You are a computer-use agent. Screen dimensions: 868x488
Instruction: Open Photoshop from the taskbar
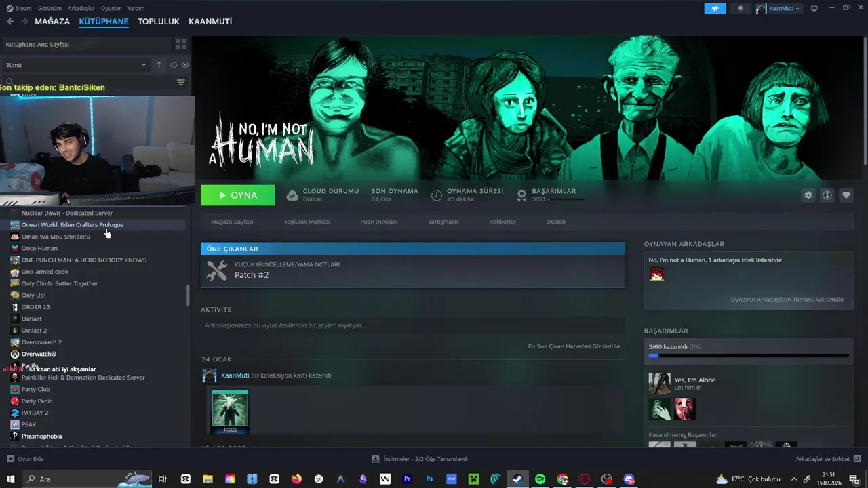click(x=429, y=479)
